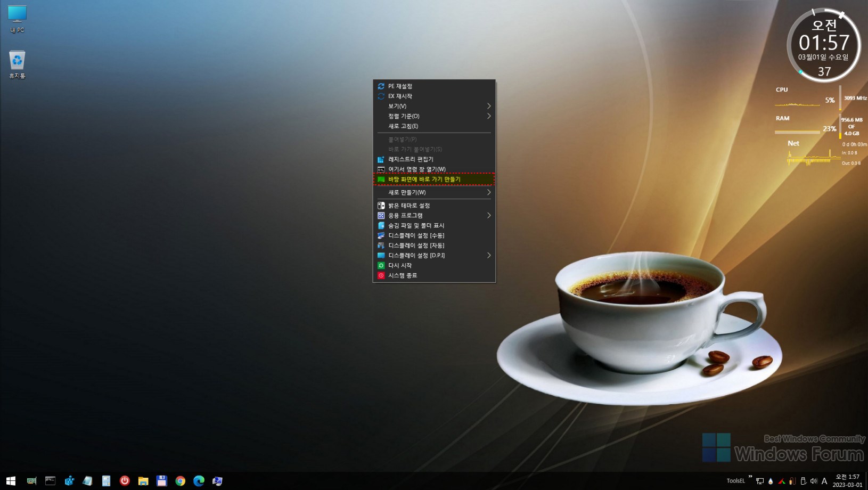Choose PE 재설정 in the context menu
The height and width of the screenshot is (490, 868).
click(x=434, y=86)
